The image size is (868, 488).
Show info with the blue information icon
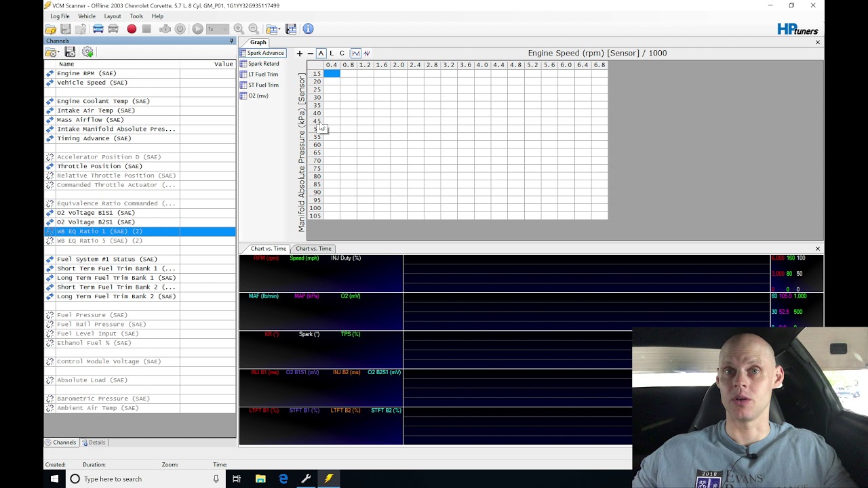[308, 29]
